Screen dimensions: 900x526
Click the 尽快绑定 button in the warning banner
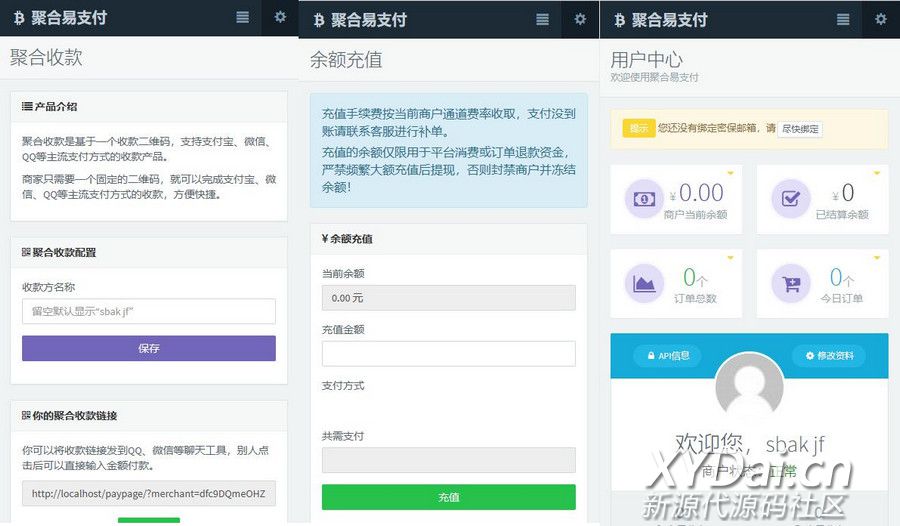click(x=800, y=129)
